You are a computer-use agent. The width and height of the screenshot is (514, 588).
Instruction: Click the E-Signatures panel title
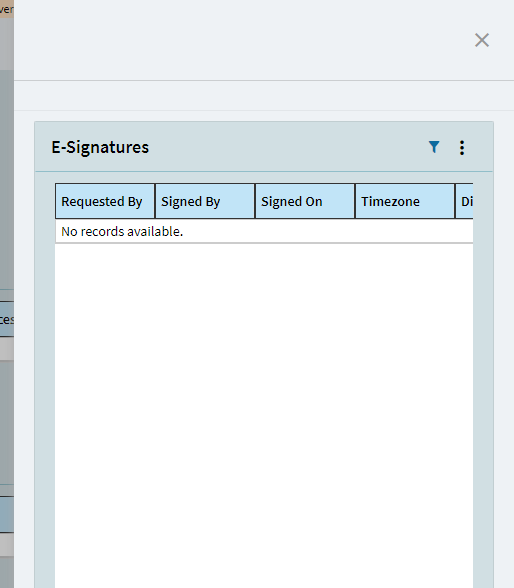click(x=100, y=147)
